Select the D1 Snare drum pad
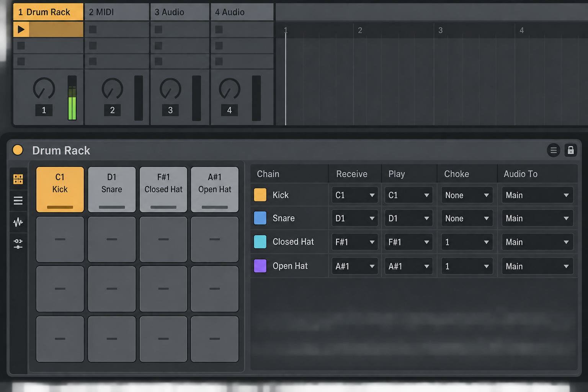Viewport: 588px width, 392px height. [x=112, y=189]
